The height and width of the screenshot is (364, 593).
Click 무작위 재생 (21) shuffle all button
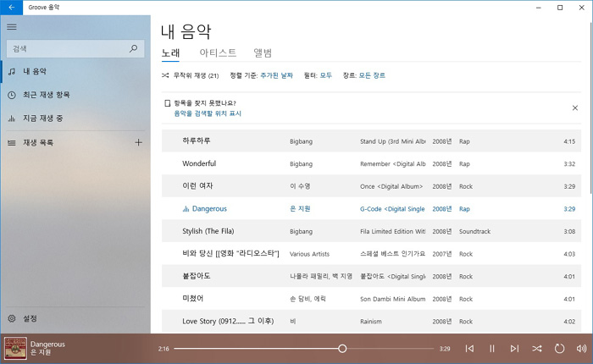[x=190, y=75]
